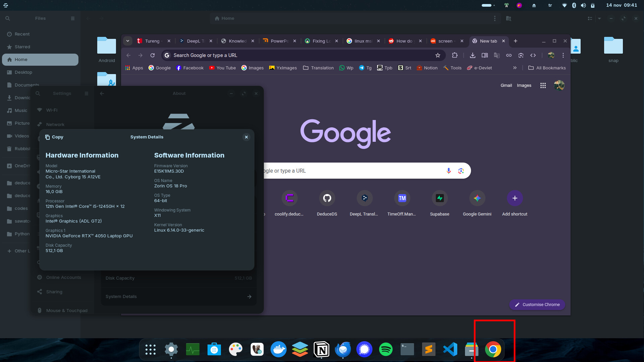644x362 pixels.
Task: Open the Translation bookmarks folder
Action: coord(318,68)
